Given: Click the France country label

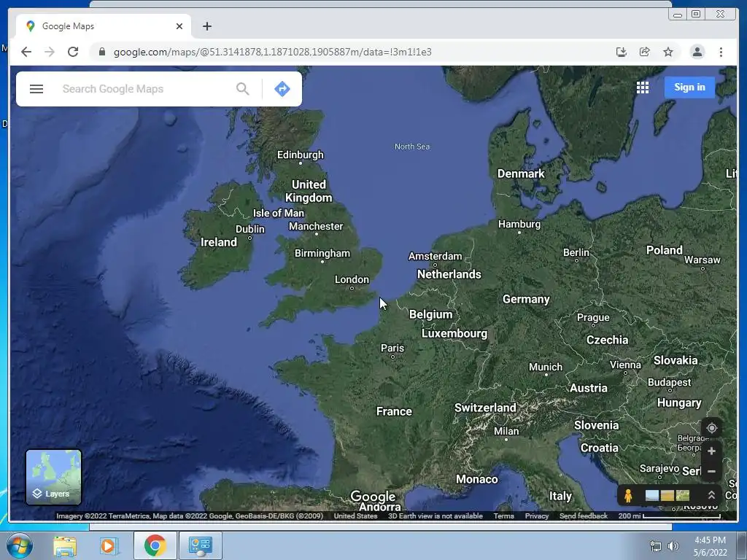Looking at the screenshot, I should pos(394,411).
